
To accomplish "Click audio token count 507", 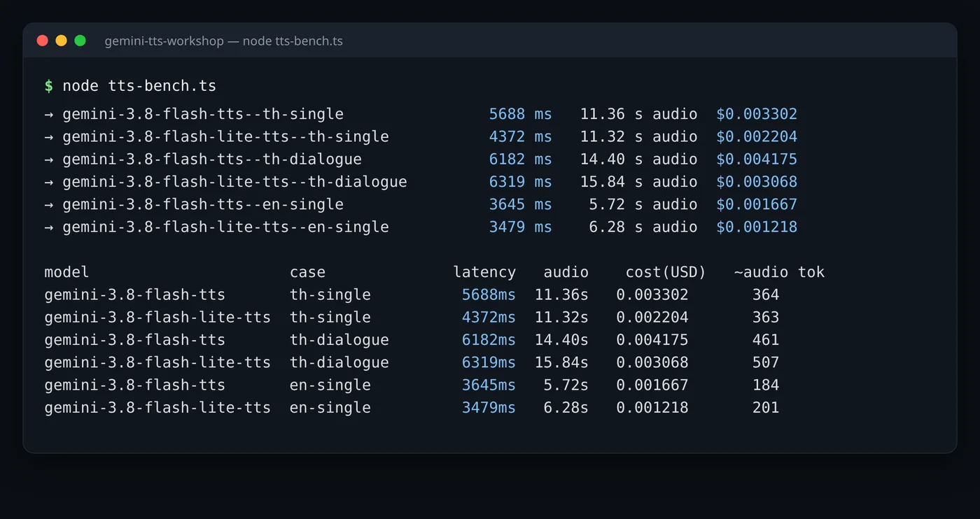I will point(766,362).
